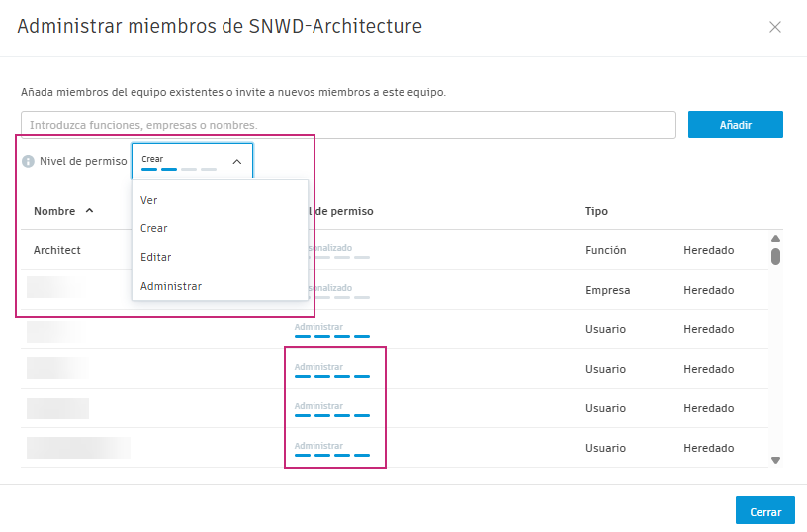
Task: Close the manage members dialog with X
Action: (775, 28)
